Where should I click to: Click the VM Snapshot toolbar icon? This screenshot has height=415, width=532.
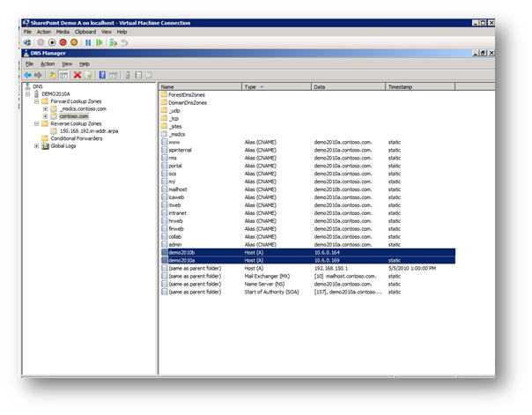(x=114, y=42)
